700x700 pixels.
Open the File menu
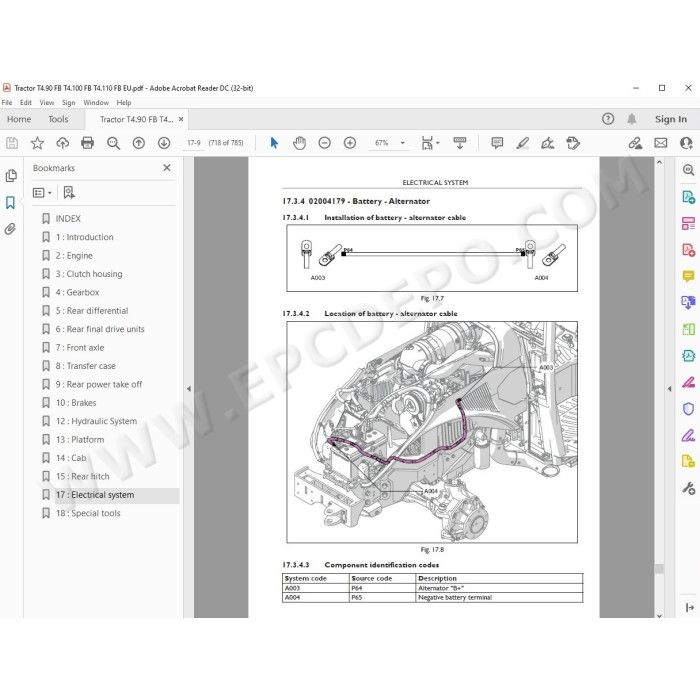tap(7, 102)
